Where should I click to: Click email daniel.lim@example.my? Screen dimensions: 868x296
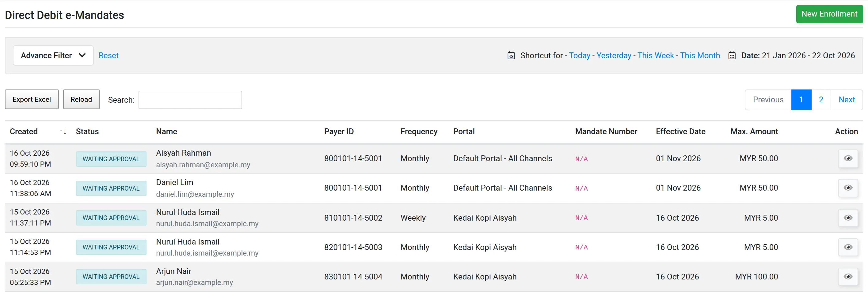coord(195,194)
